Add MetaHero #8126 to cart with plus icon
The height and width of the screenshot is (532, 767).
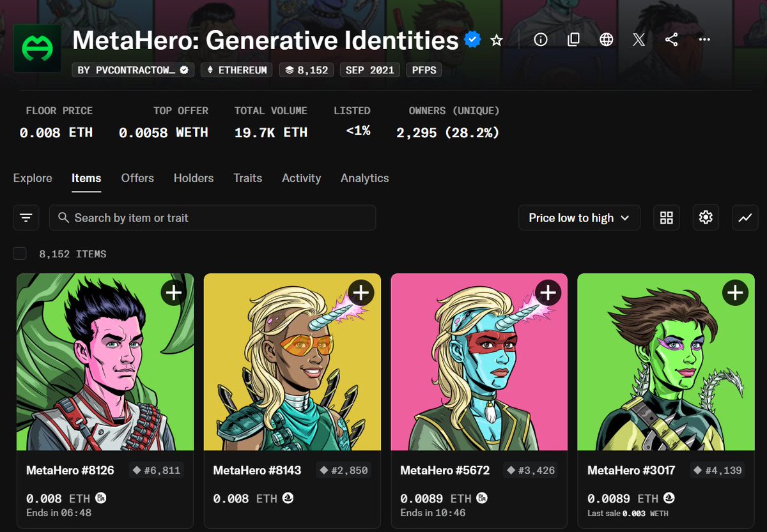click(x=174, y=293)
